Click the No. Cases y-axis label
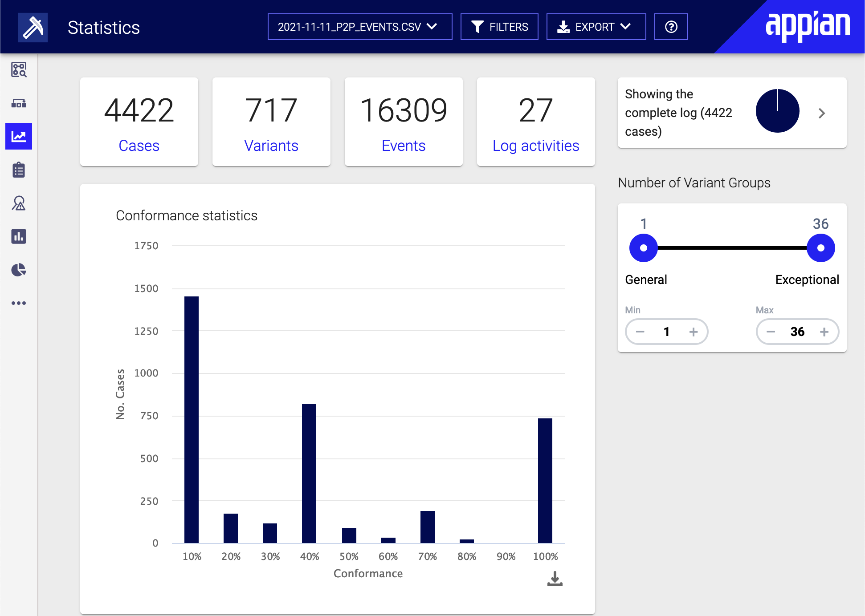865x616 pixels. click(x=120, y=394)
